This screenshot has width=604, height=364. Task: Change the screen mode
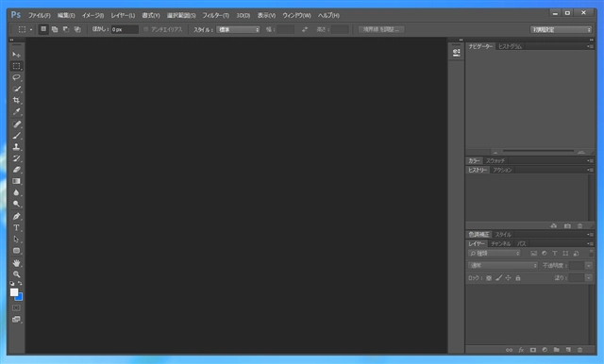pyautogui.click(x=16, y=320)
